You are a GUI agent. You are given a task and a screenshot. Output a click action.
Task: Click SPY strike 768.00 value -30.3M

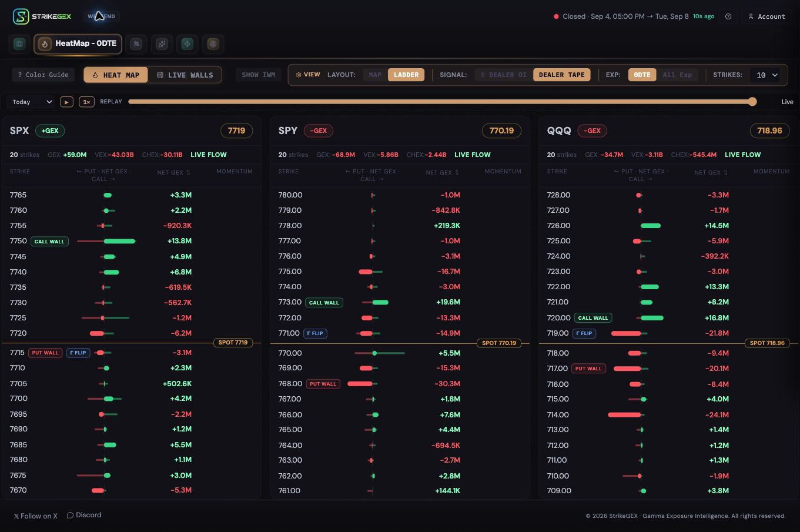(x=447, y=383)
